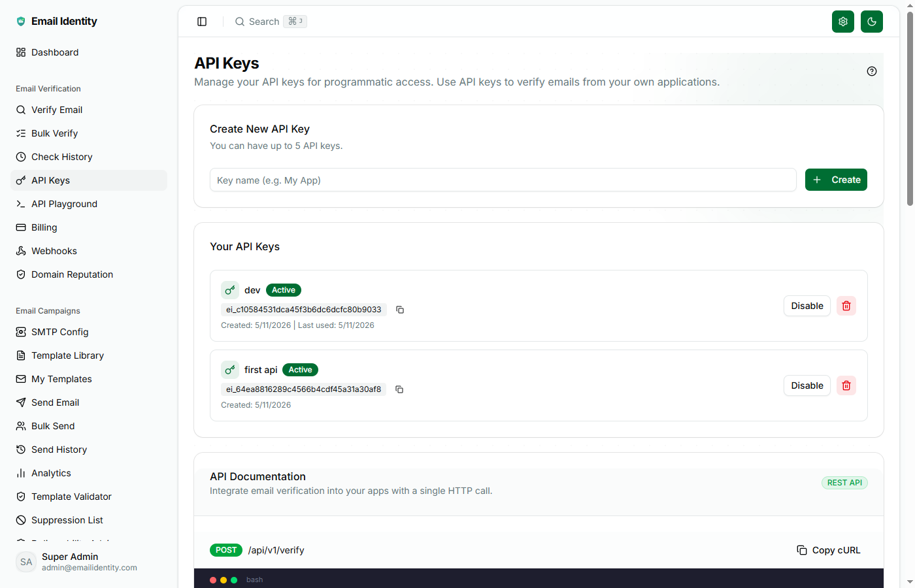
Task: Delete the first api key
Action: point(846,385)
